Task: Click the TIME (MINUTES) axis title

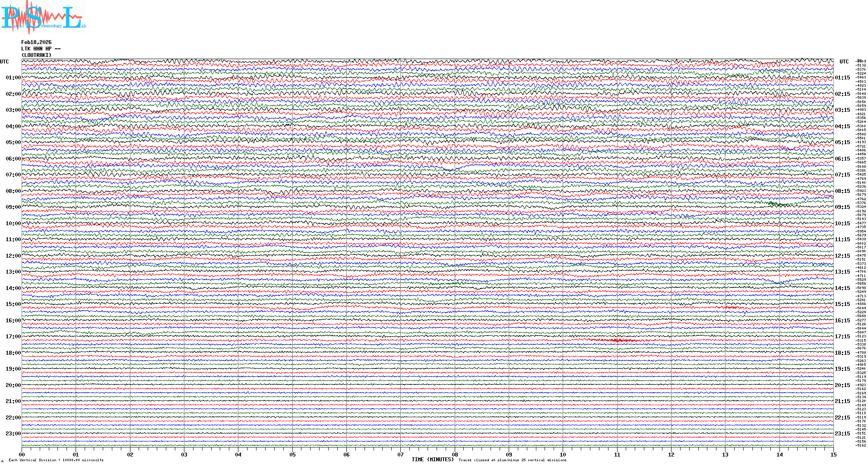Action: [433, 460]
